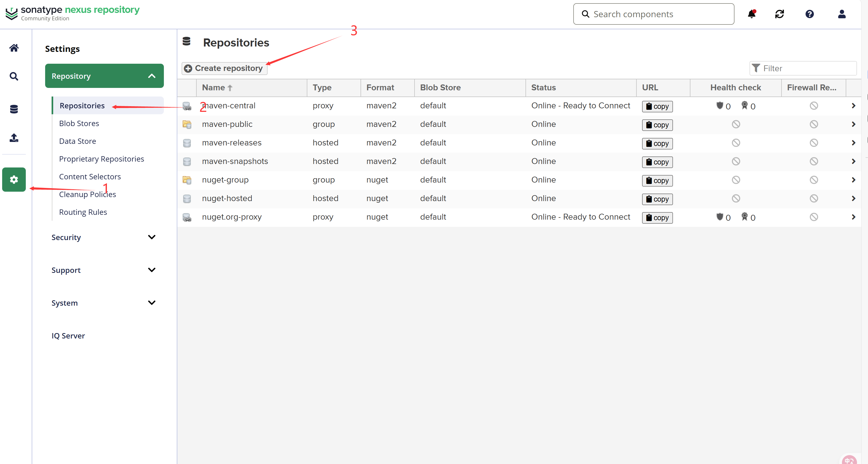Open the help question mark icon

pos(809,14)
